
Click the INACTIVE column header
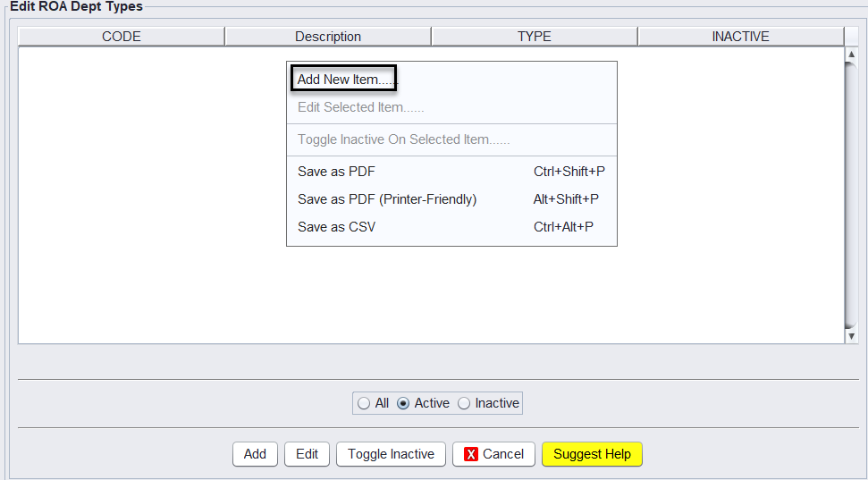pos(740,37)
